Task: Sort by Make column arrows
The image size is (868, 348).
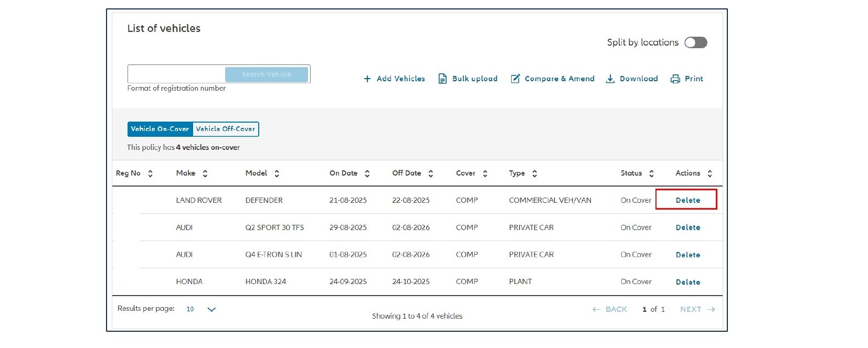Action: tap(205, 173)
